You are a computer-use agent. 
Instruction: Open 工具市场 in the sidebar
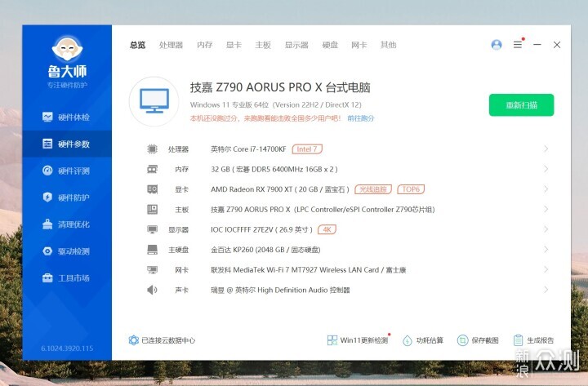67,278
